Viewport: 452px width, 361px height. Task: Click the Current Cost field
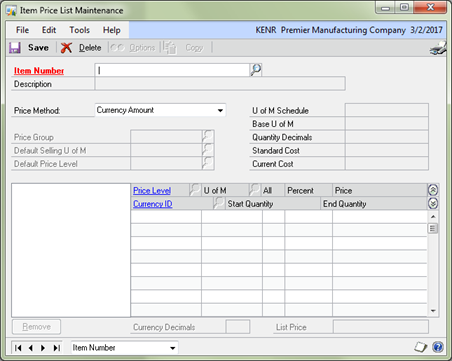pyautogui.click(x=387, y=163)
